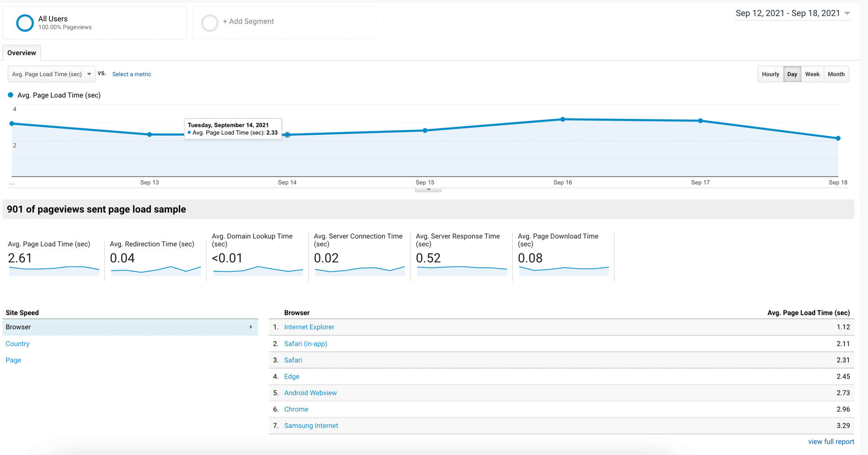This screenshot has height=455, width=868.
Task: Click arrow icon in Browser row
Action: click(x=251, y=327)
